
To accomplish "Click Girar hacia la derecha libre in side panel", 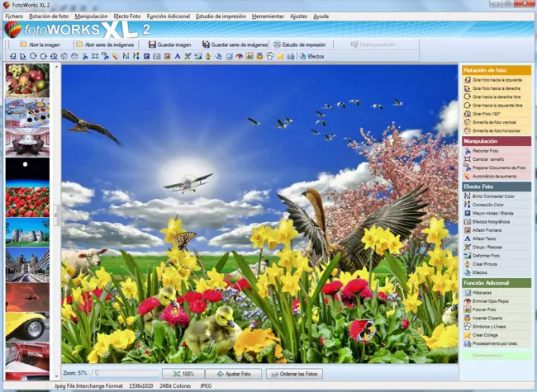I will click(497, 97).
